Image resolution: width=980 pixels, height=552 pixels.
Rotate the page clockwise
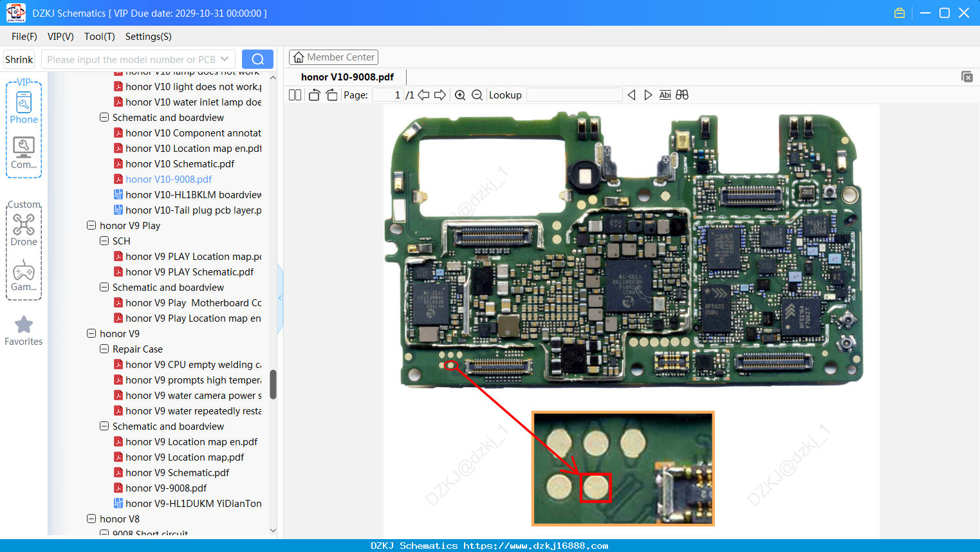coord(331,95)
